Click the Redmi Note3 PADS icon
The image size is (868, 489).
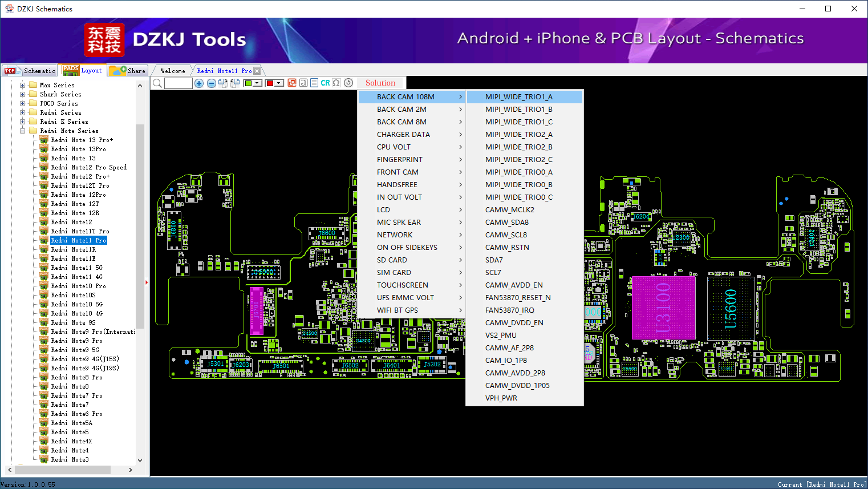(44, 459)
